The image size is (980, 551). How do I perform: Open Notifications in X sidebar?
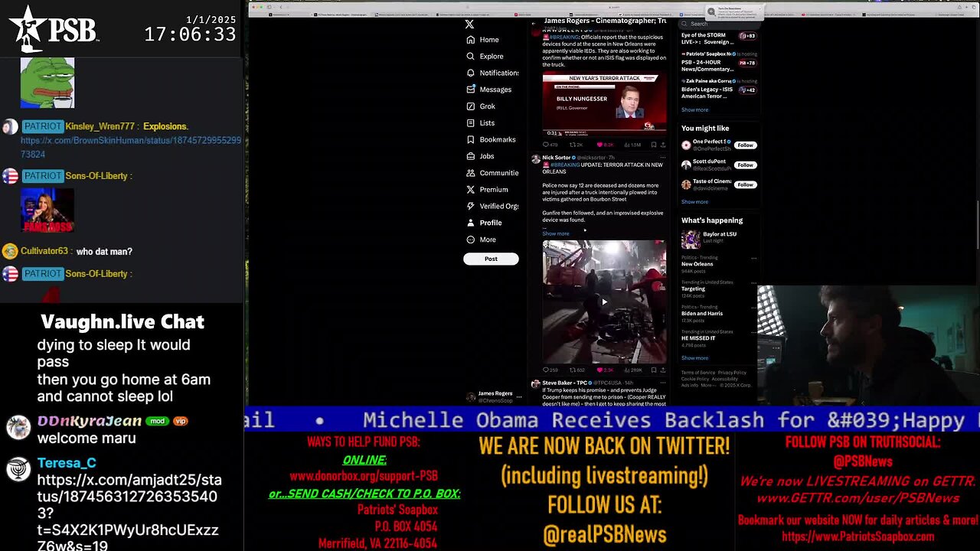click(493, 73)
